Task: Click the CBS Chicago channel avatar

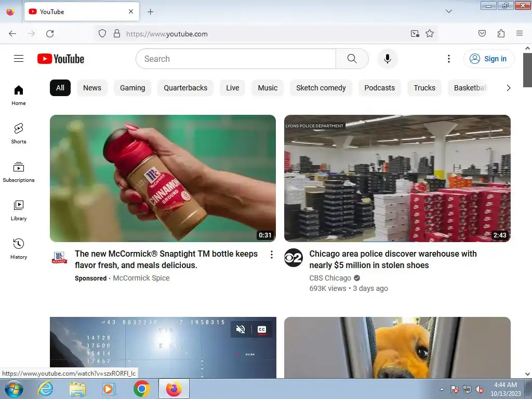Action: coord(293,258)
